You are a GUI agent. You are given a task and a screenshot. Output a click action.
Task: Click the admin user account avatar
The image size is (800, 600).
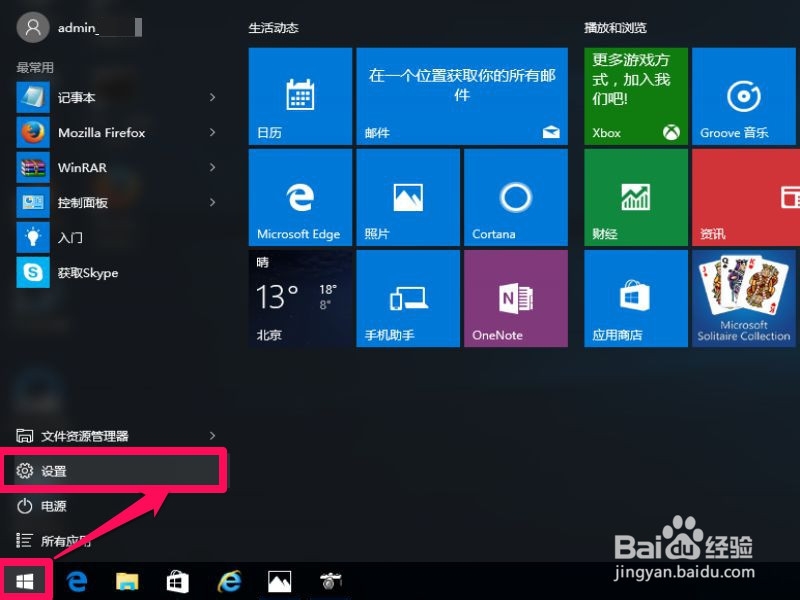point(33,27)
